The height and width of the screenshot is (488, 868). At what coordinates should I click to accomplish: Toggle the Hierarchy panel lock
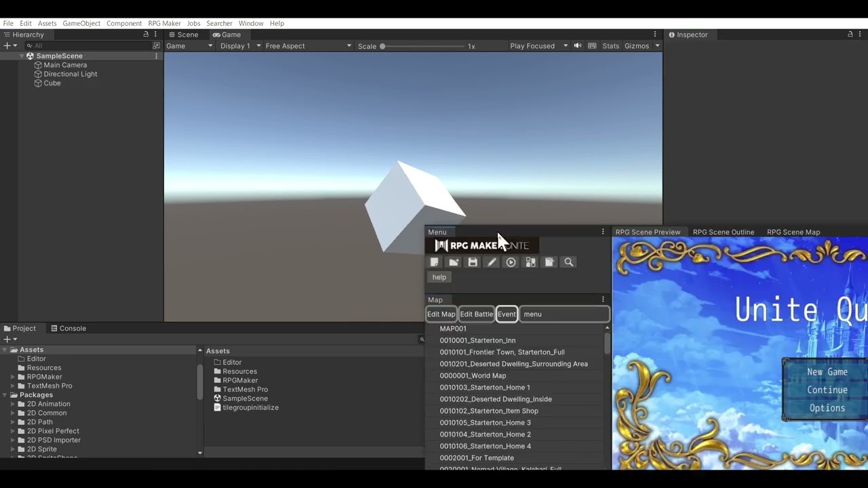(x=146, y=35)
